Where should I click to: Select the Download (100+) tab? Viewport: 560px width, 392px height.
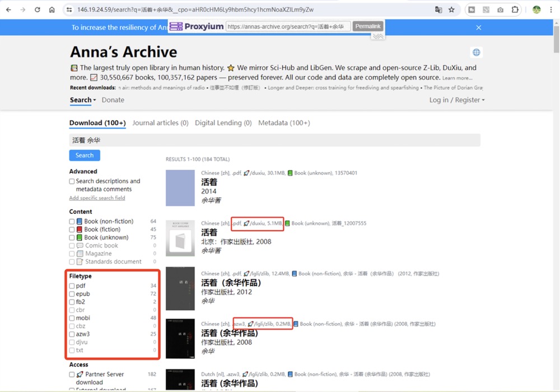(x=97, y=123)
